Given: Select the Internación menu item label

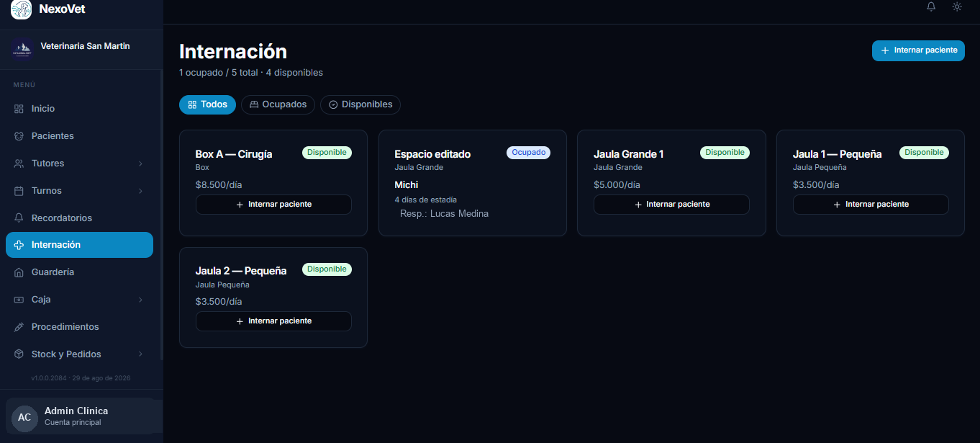Looking at the screenshot, I should tap(56, 245).
